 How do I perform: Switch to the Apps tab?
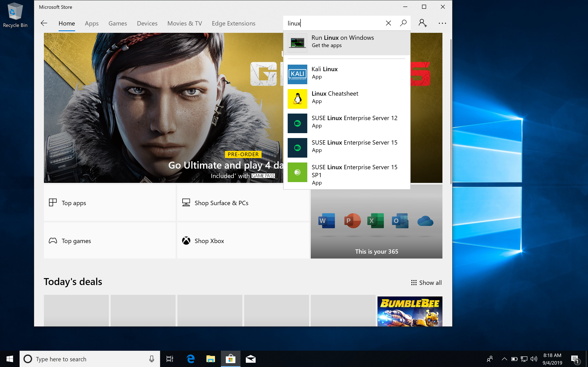tap(92, 23)
